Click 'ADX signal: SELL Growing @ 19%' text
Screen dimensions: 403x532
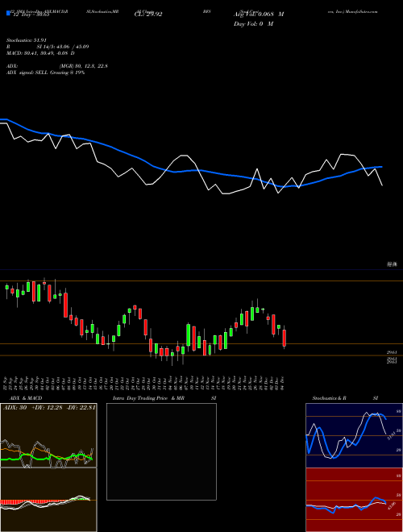pos(45,73)
